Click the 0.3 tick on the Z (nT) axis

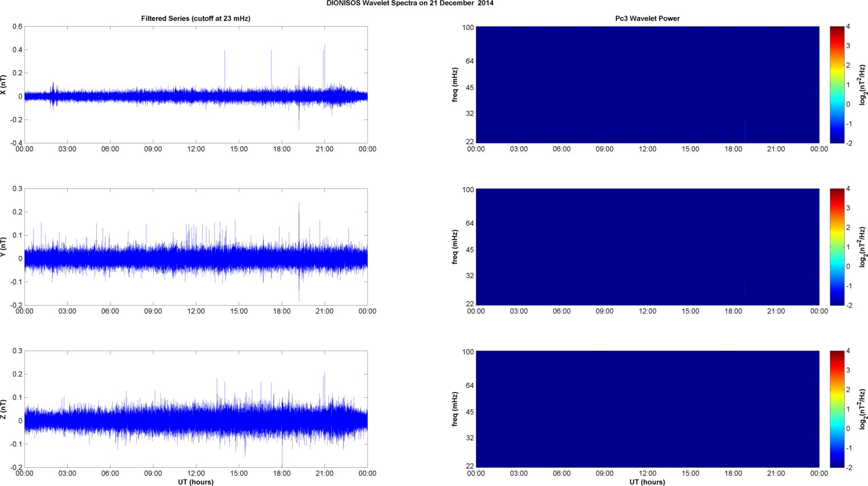17,351
